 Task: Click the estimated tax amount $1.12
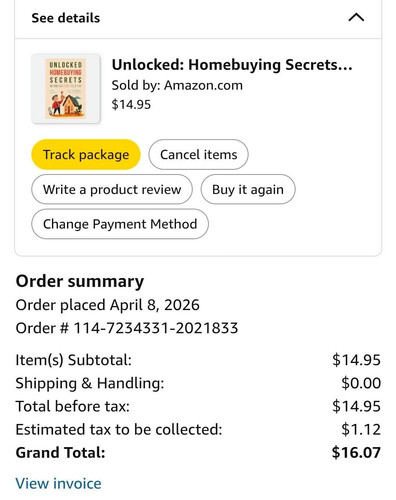coord(361,429)
